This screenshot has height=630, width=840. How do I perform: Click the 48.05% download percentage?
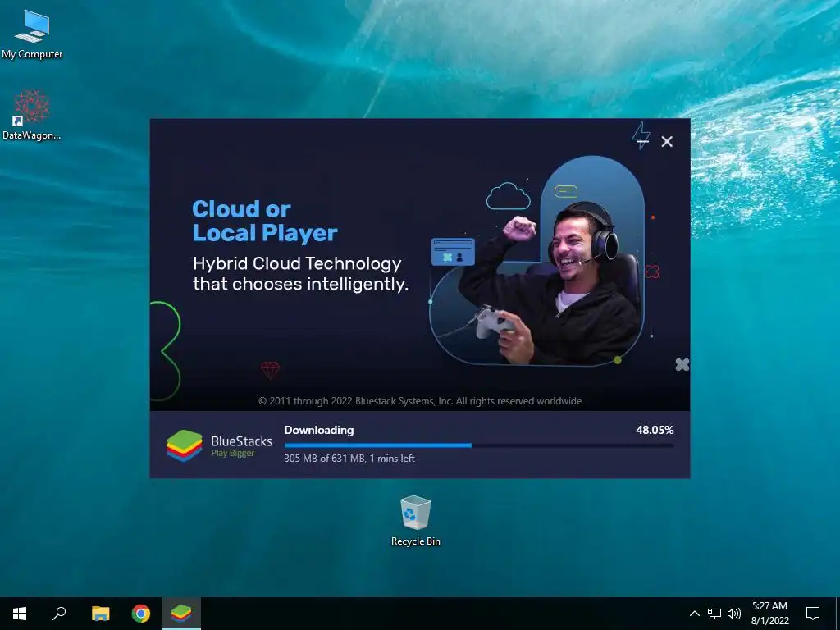[655, 430]
